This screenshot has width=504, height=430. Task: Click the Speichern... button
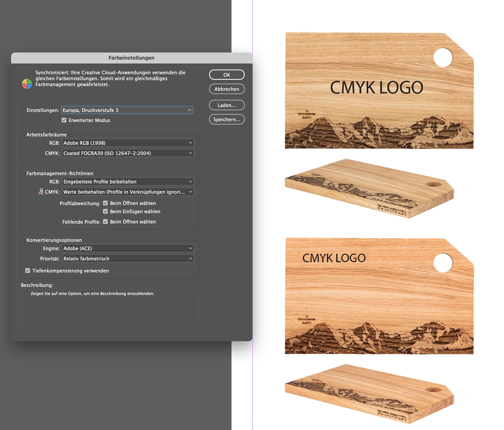click(x=227, y=119)
